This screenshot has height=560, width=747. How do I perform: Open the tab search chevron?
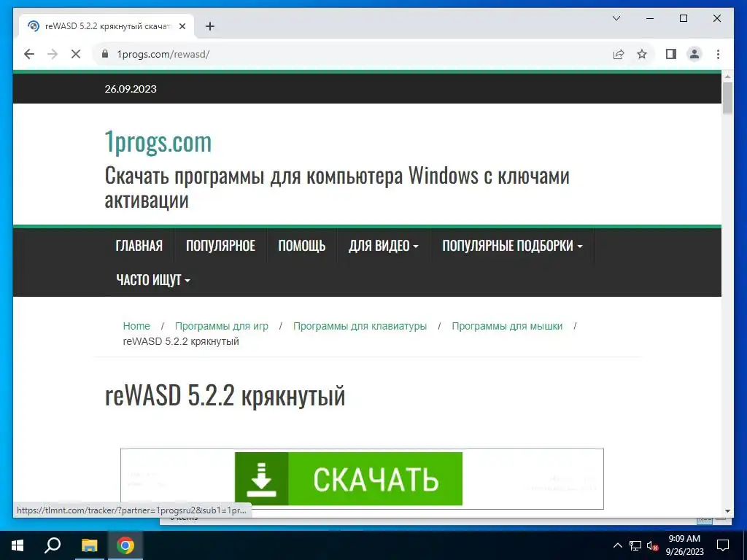point(616,18)
